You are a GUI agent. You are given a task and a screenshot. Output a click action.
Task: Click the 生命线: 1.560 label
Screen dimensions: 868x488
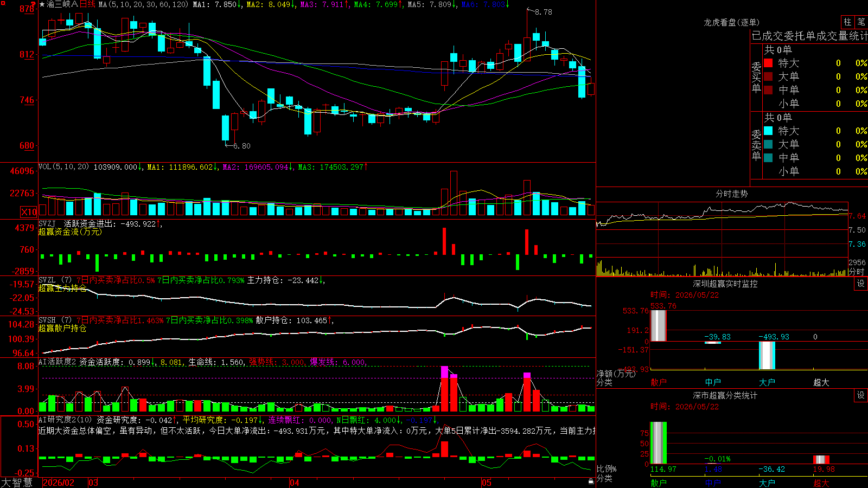216,362
